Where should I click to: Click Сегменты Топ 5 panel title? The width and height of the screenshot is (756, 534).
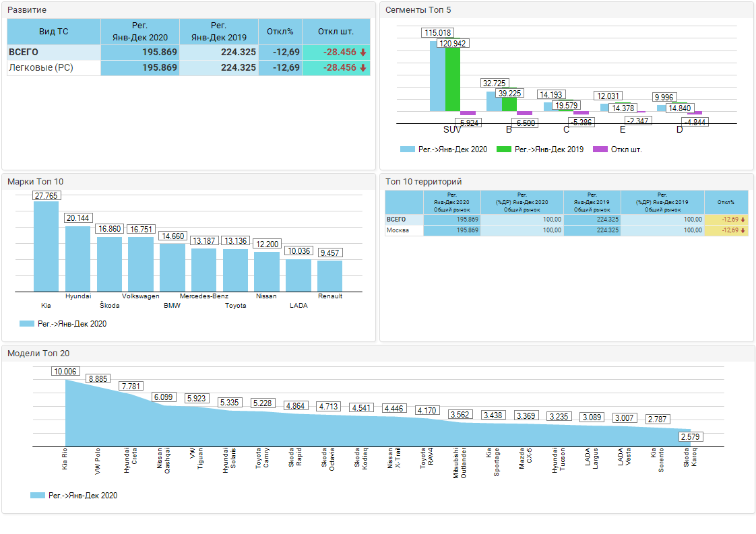418,10
